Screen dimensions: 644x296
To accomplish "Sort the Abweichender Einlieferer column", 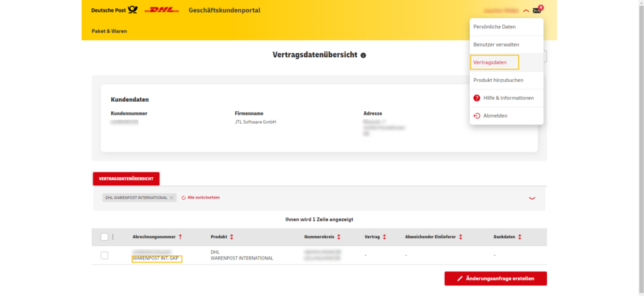I will pyautogui.click(x=460, y=237).
